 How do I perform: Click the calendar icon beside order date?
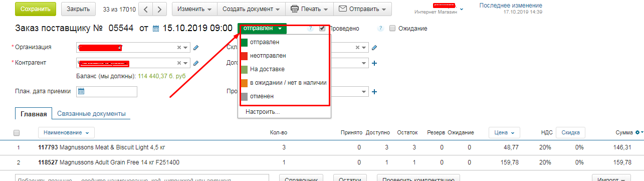pyautogui.click(x=155, y=29)
